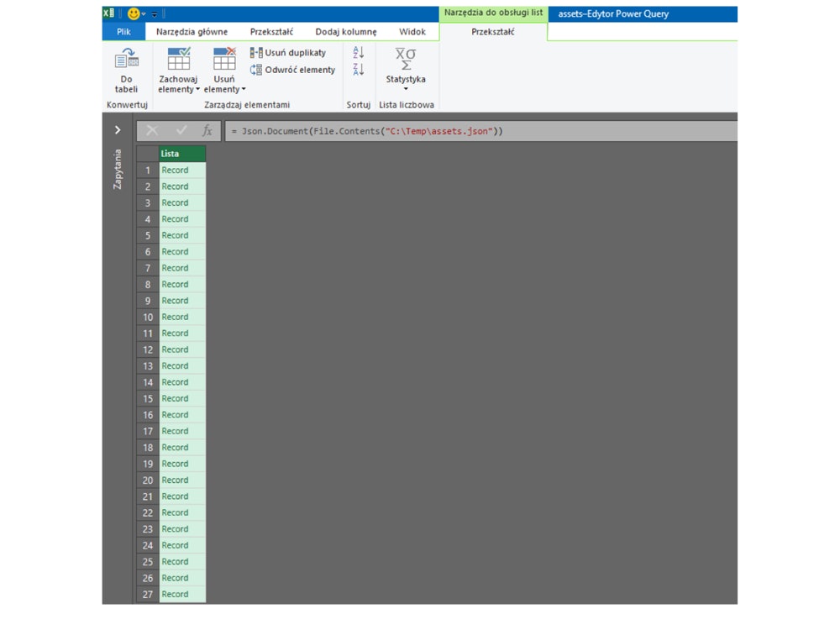
Task: Click the Lista column header
Action: click(181, 154)
